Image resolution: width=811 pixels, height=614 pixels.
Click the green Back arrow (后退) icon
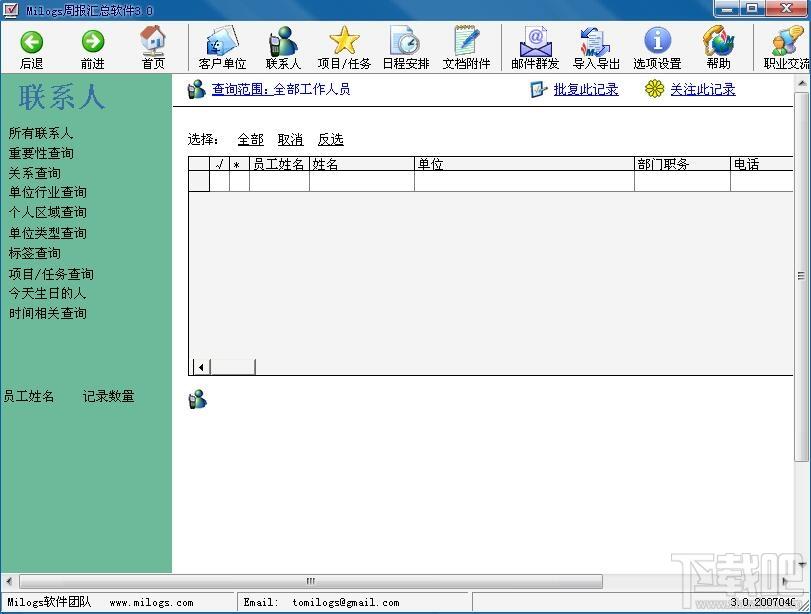point(32,41)
